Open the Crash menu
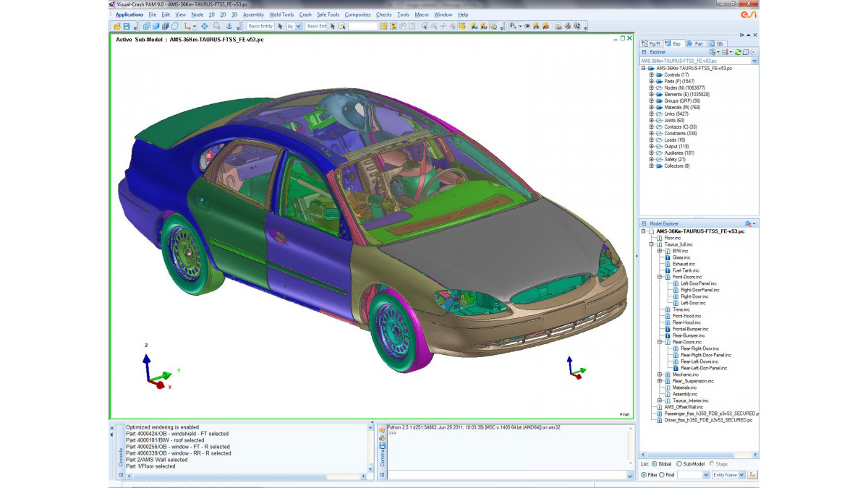The height and width of the screenshot is (488, 868). tap(305, 14)
